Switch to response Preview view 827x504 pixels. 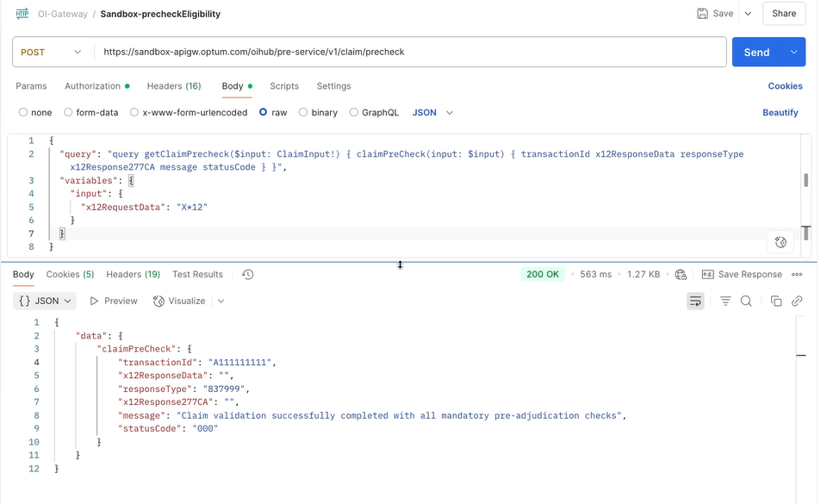(x=114, y=301)
